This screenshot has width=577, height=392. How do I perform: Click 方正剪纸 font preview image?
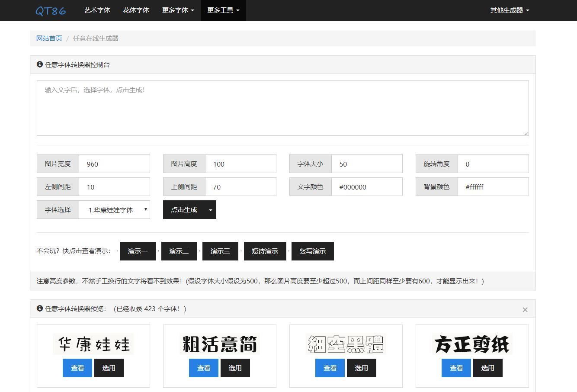pos(472,344)
